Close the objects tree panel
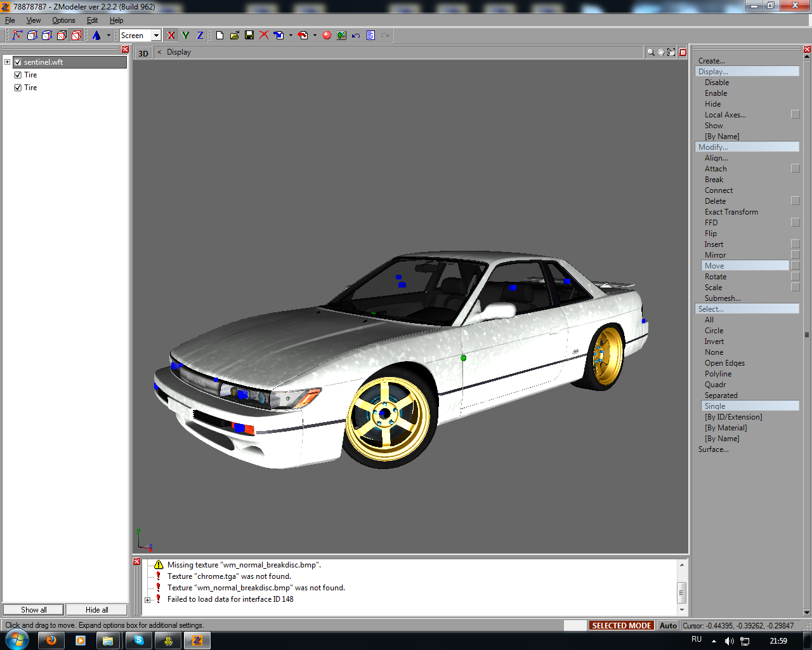The image size is (812, 650). [125, 50]
